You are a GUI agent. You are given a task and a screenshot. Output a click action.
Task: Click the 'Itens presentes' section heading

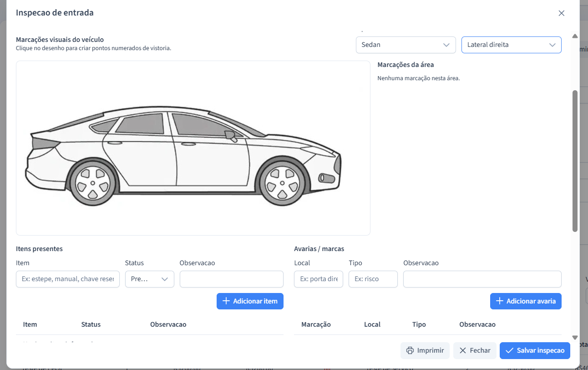pos(39,249)
